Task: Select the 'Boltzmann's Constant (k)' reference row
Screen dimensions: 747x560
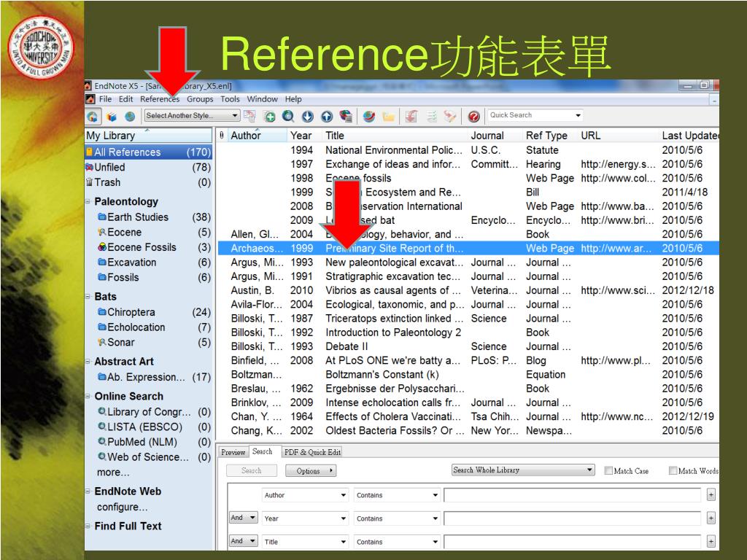Action: (468, 375)
